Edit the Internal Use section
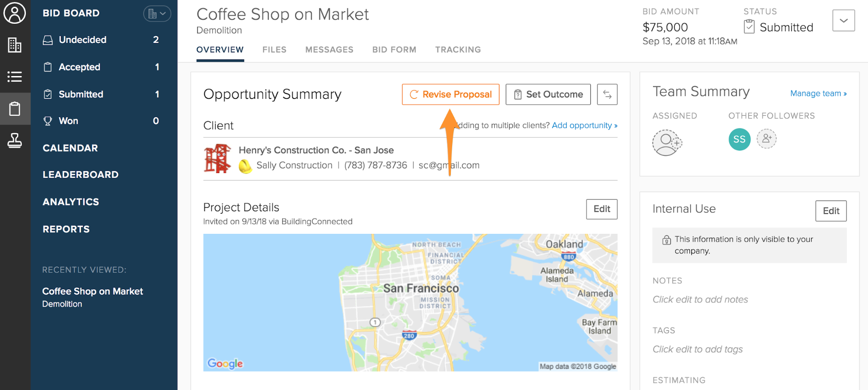The image size is (868, 390). tap(831, 211)
